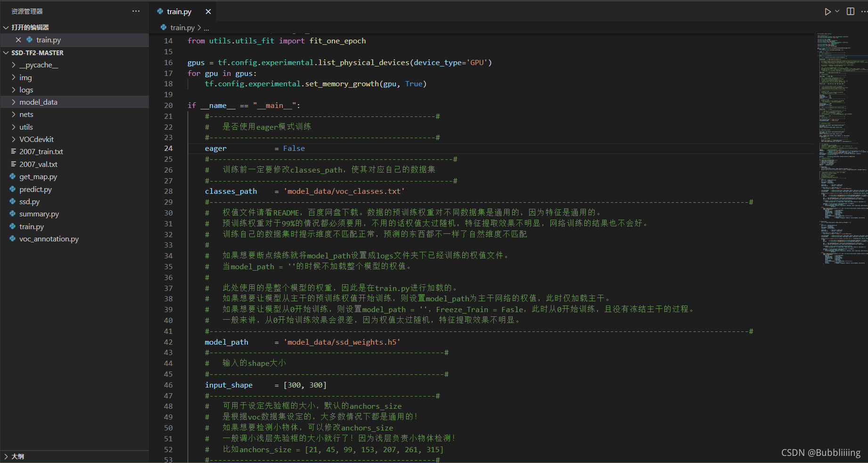Click the 'GPU' device_type string
868x463 pixels.
pos(477,63)
